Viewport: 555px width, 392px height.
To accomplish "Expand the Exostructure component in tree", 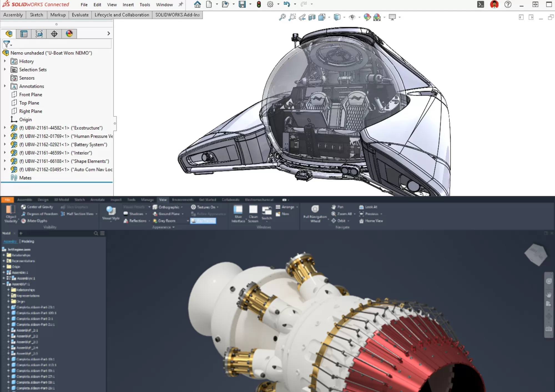I will point(5,128).
